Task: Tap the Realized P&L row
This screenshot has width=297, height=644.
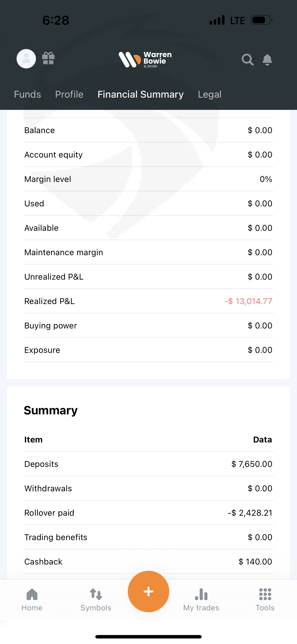Action: 148,301
